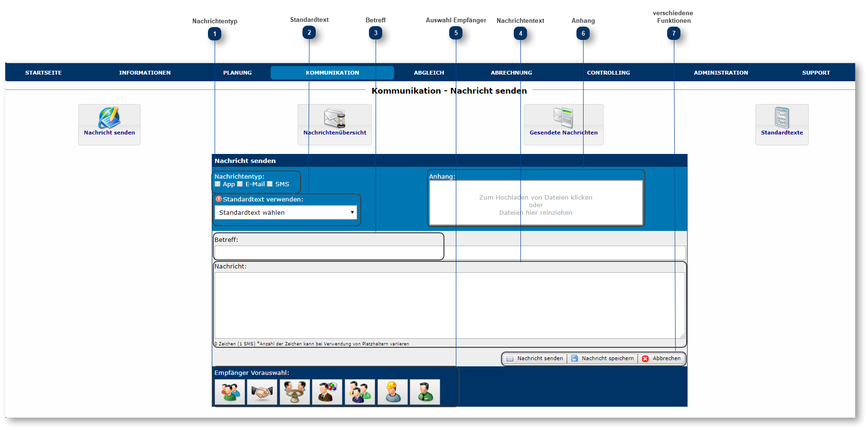
Task: Open the ABGLEICH menu
Action: click(429, 73)
